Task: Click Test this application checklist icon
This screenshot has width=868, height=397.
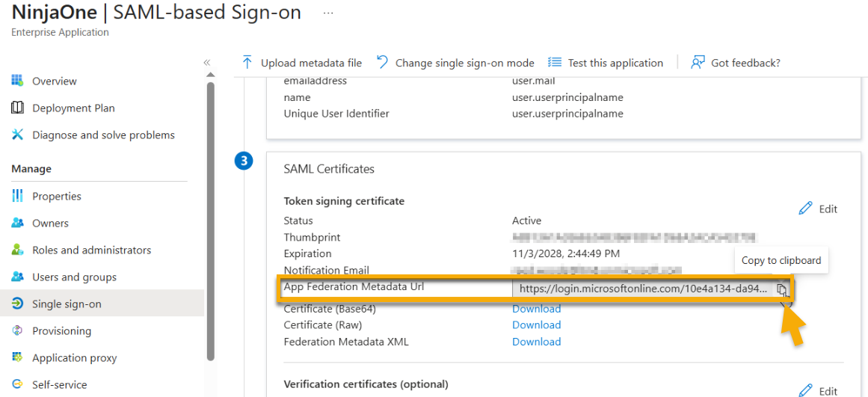Action: click(555, 63)
